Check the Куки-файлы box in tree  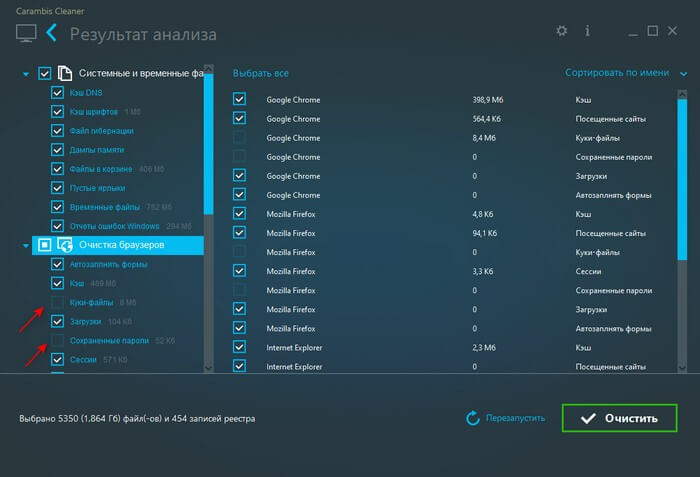57,302
